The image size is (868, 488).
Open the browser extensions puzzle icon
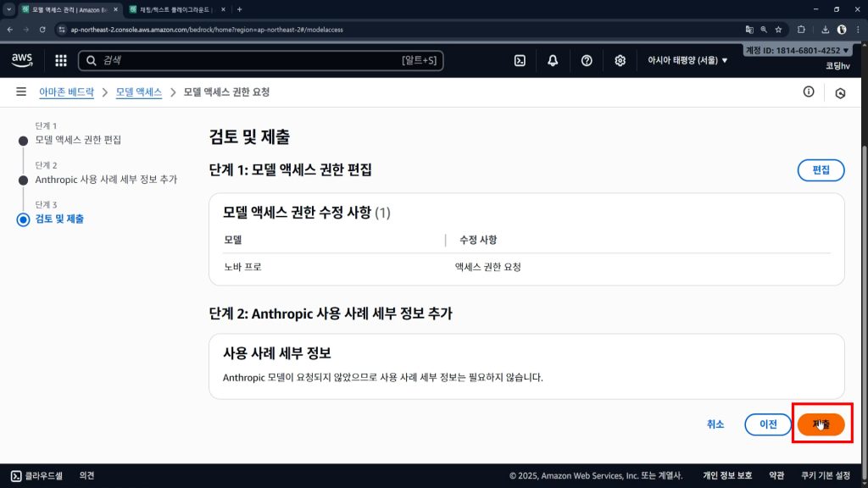[801, 30]
